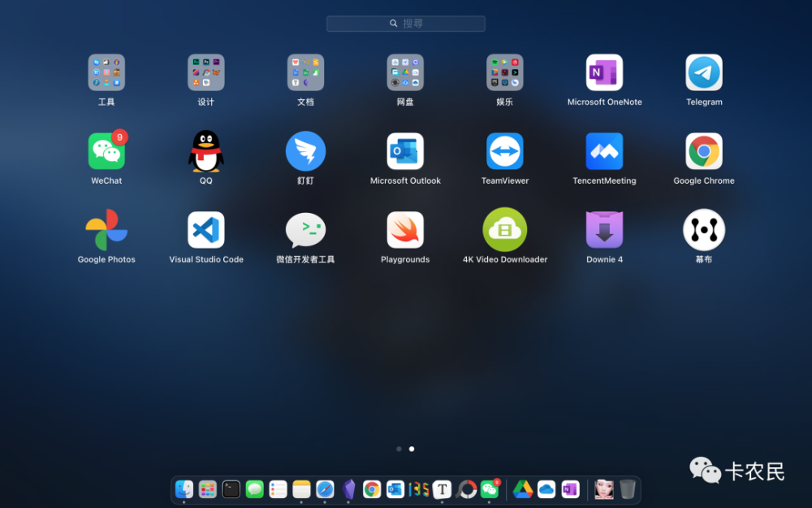Open OneDrive cloud icon in dock
The height and width of the screenshot is (508, 812).
(x=546, y=489)
